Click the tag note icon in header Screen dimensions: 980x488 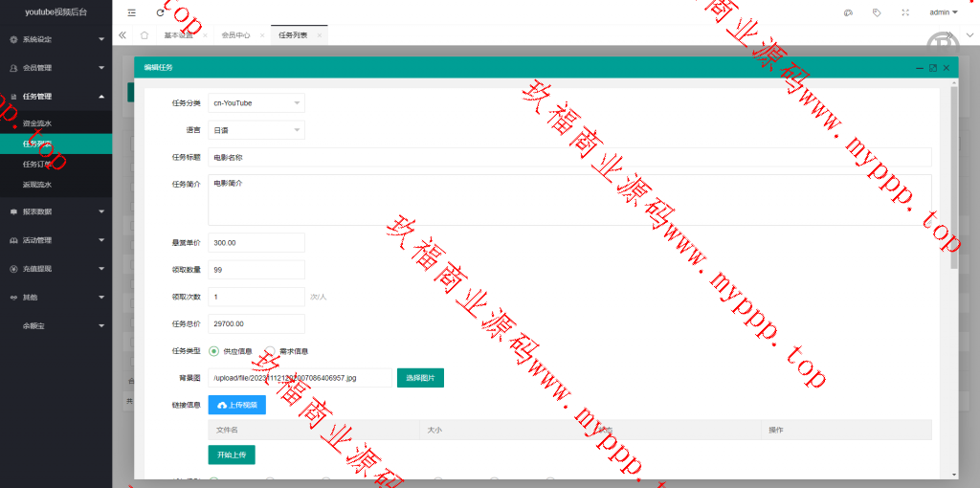[876, 12]
